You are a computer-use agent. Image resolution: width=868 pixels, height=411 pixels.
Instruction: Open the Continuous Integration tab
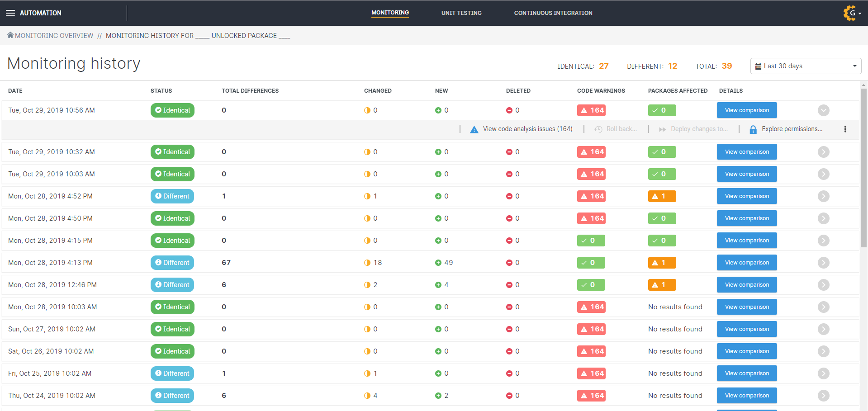(x=553, y=13)
